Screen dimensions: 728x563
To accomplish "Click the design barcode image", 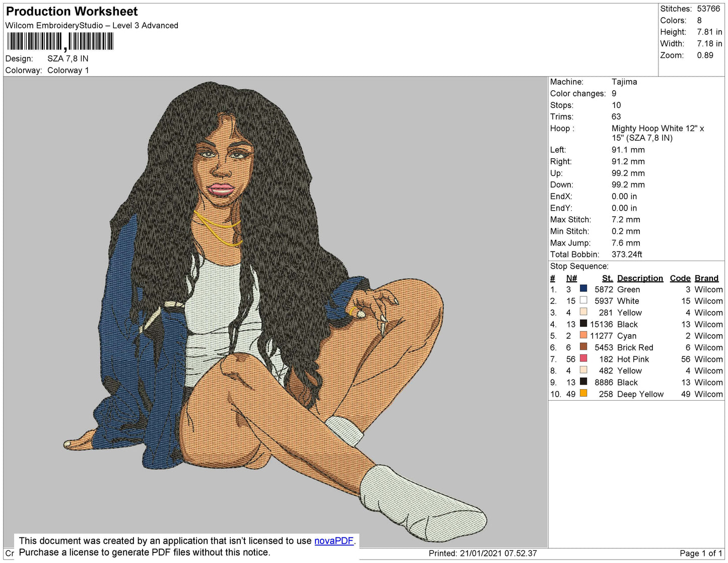I will [60, 42].
